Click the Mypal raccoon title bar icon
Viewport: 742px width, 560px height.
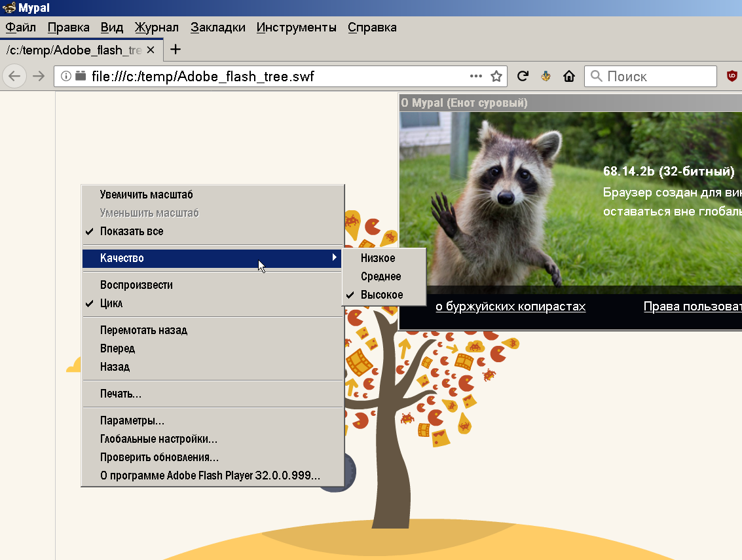[9, 8]
